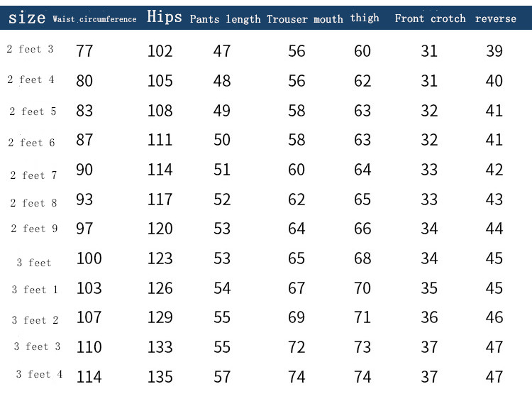Select the '2 feet 6' size row label

click(x=31, y=143)
